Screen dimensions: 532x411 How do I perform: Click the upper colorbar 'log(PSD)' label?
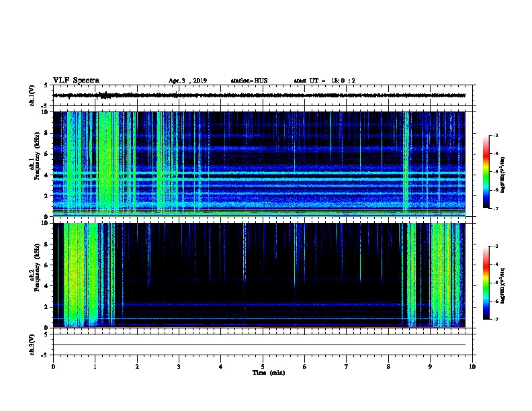pyautogui.click(x=503, y=175)
